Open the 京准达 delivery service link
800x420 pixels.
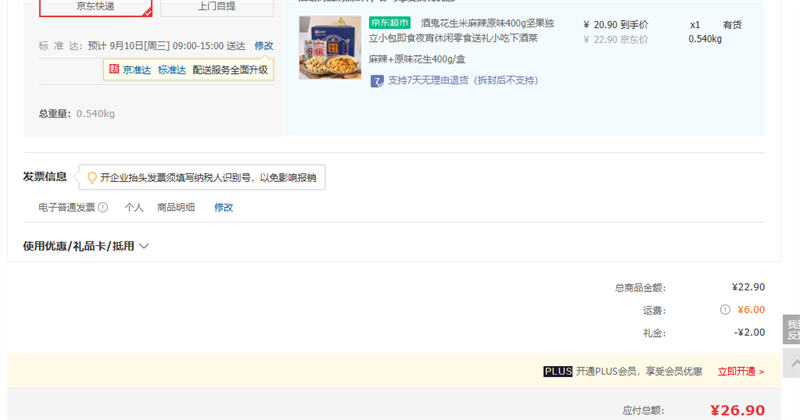(135, 70)
